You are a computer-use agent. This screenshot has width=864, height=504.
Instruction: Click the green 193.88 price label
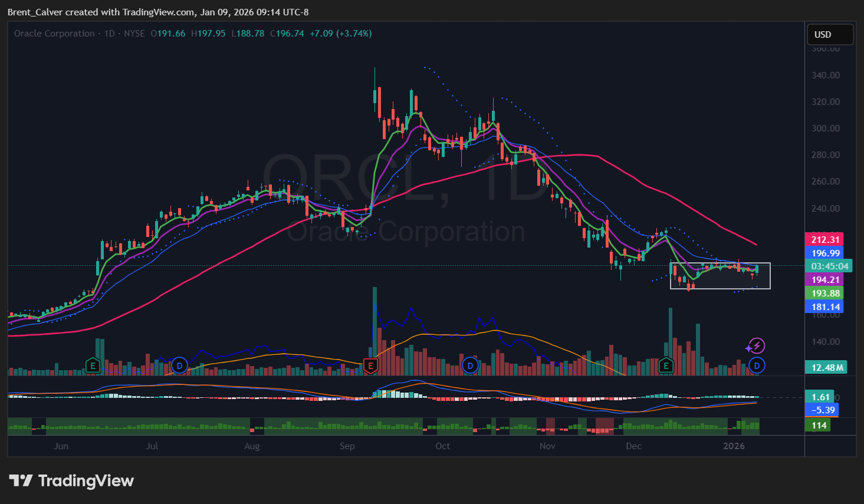(x=825, y=293)
